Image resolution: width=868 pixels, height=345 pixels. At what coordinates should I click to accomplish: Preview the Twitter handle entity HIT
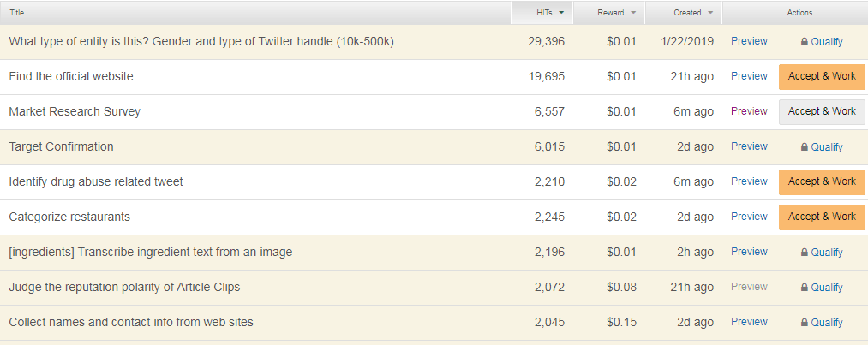749,41
